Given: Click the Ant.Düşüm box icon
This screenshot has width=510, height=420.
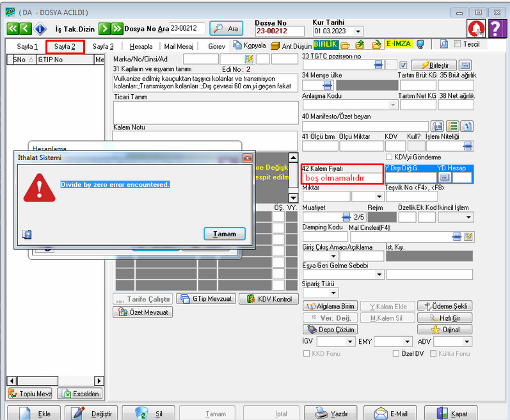Looking at the screenshot, I should 276,46.
